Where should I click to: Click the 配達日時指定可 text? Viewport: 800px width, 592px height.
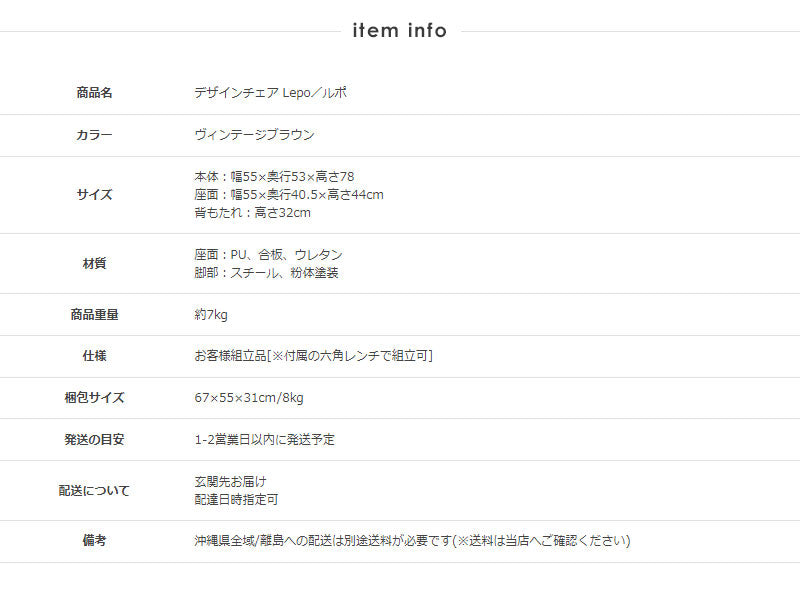click(x=236, y=499)
